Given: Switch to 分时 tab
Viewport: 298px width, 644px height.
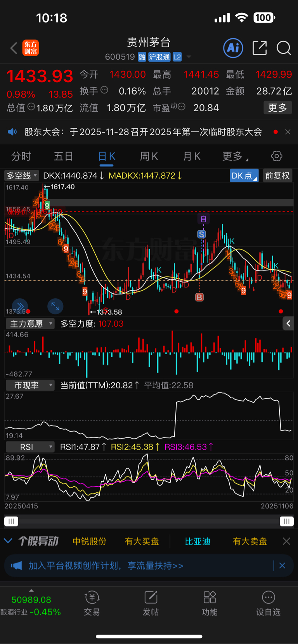Looking at the screenshot, I should pos(21,156).
